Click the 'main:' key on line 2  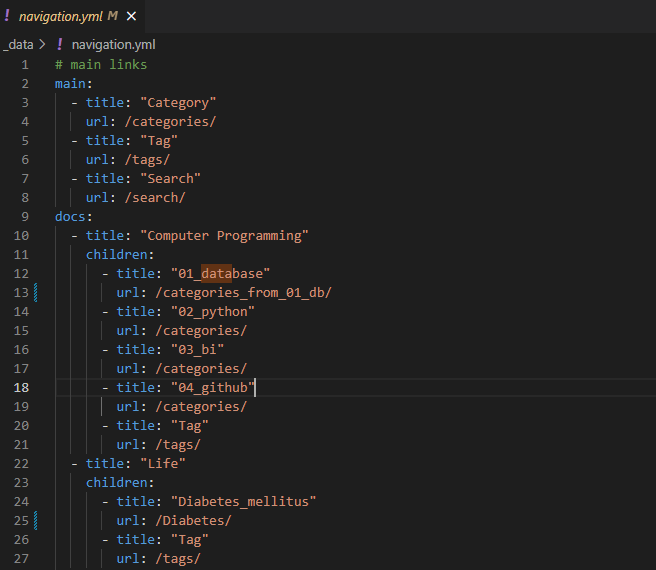[73, 84]
